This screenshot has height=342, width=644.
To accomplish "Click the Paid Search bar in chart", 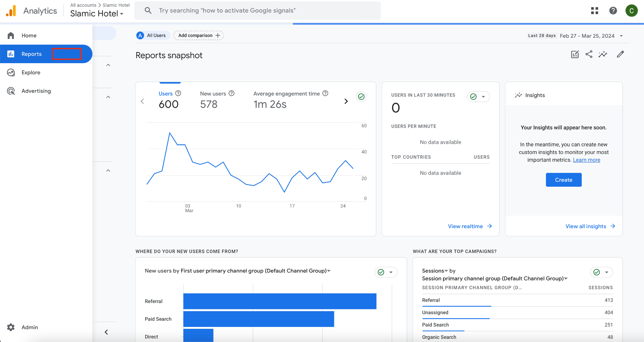I will 258,319.
